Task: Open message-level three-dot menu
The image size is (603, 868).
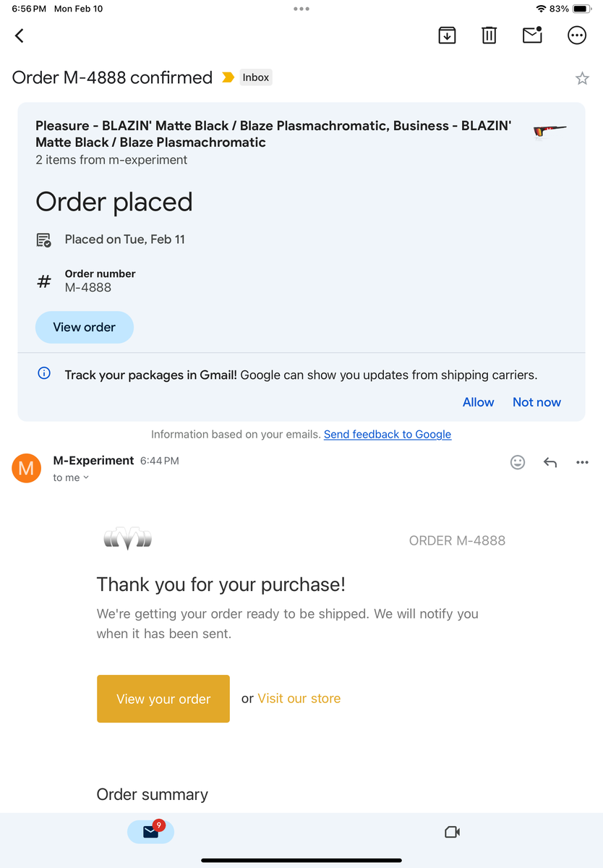Action: coord(582,462)
